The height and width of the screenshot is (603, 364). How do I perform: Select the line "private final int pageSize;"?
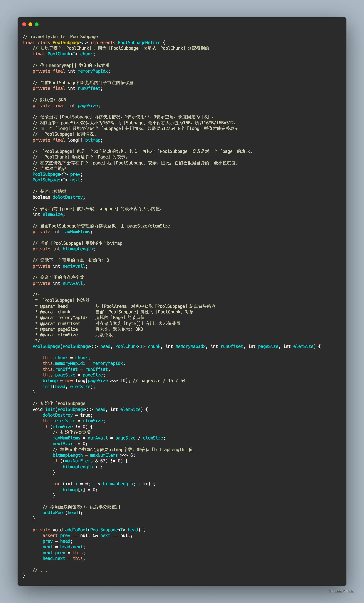[x=66, y=106]
